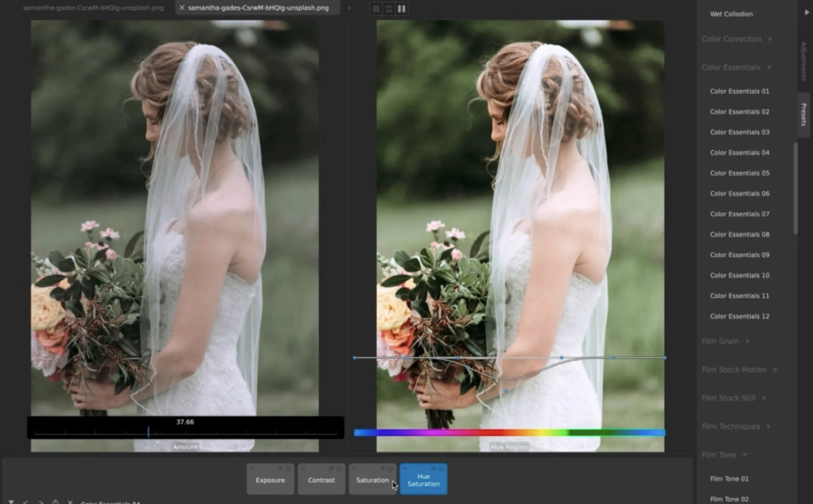Toggle power on the Hue Saturation node
This screenshot has width=813, height=504.
442,469
